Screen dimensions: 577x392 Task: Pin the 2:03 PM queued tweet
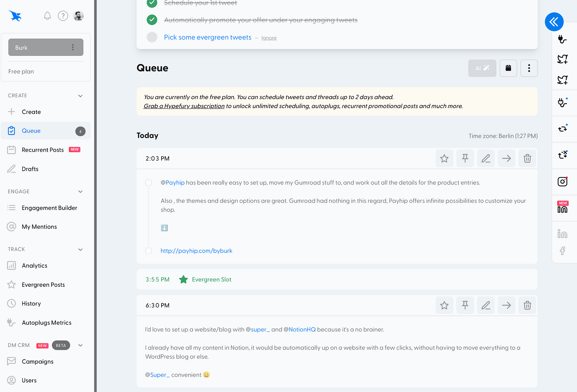[465, 159]
